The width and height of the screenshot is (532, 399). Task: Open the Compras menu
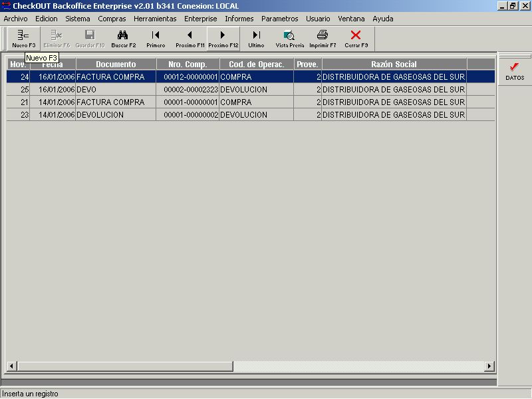(112, 19)
